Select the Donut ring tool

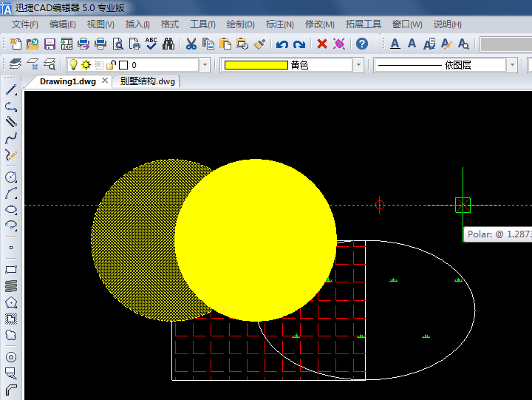tap(11, 357)
